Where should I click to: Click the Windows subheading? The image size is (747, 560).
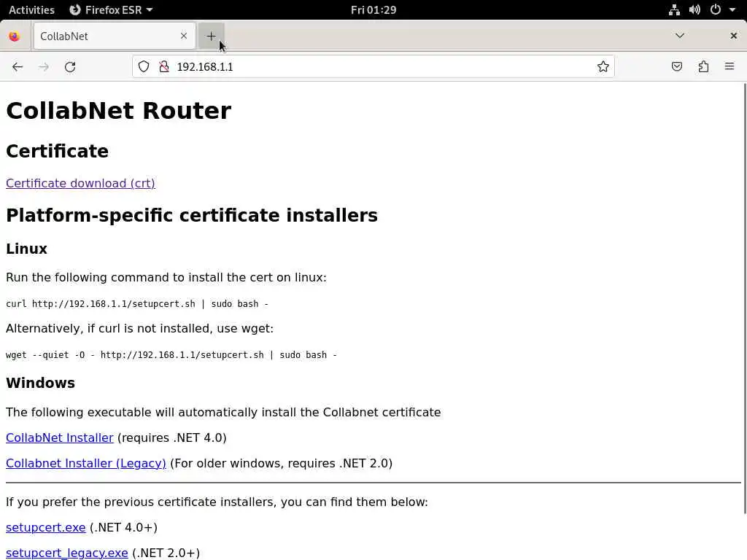[41, 383]
